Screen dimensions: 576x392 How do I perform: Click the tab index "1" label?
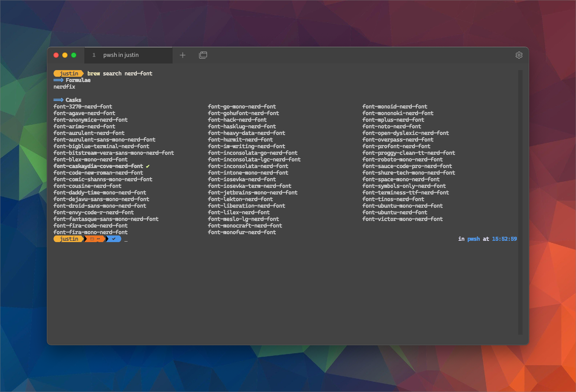[x=94, y=55]
